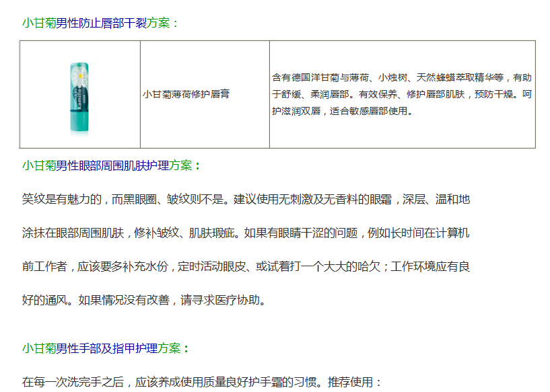The width and height of the screenshot is (550, 392).
Task: Click the Kamille lip balm product image
Action: point(79,98)
